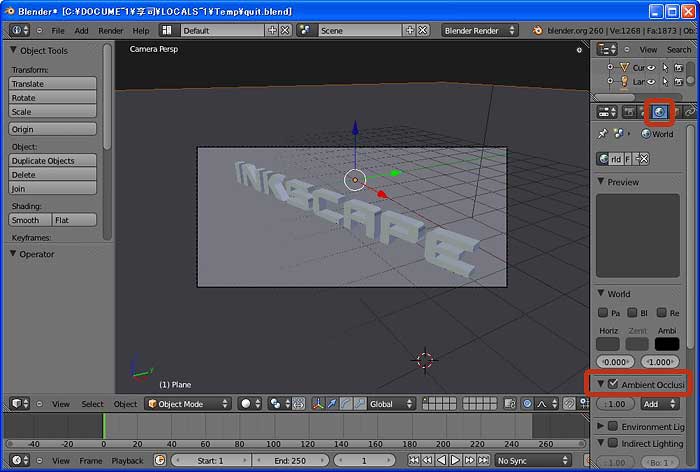Collapse the Operator panel
The height and width of the screenshot is (472, 700).
[x=13, y=254]
